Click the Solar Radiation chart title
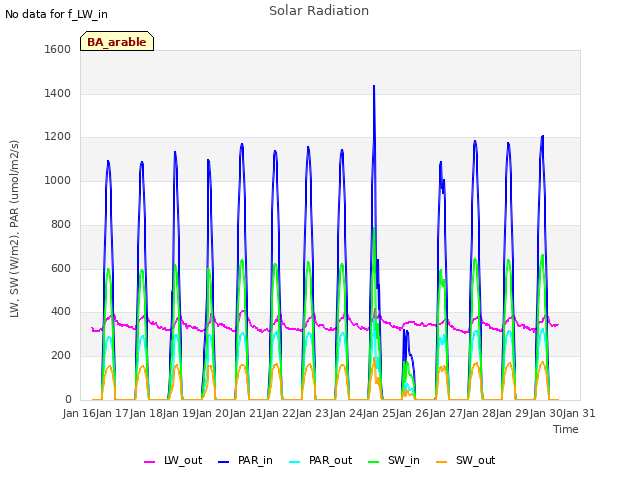Image resolution: width=640 pixels, height=480 pixels. click(x=319, y=11)
